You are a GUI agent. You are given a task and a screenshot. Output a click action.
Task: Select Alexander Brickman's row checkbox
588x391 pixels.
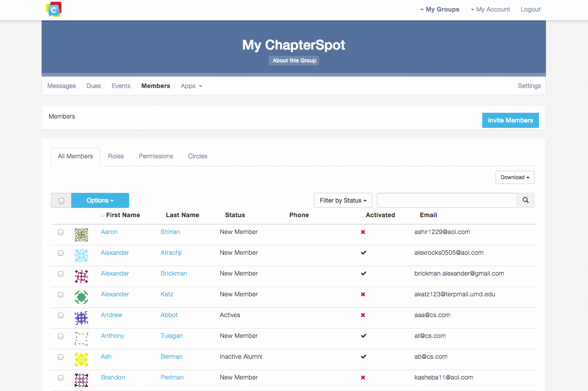pos(61,274)
